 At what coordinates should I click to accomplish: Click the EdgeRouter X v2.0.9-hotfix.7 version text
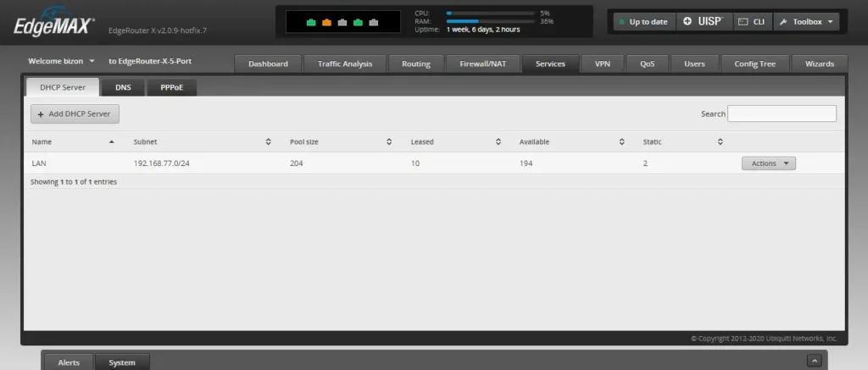(158, 30)
